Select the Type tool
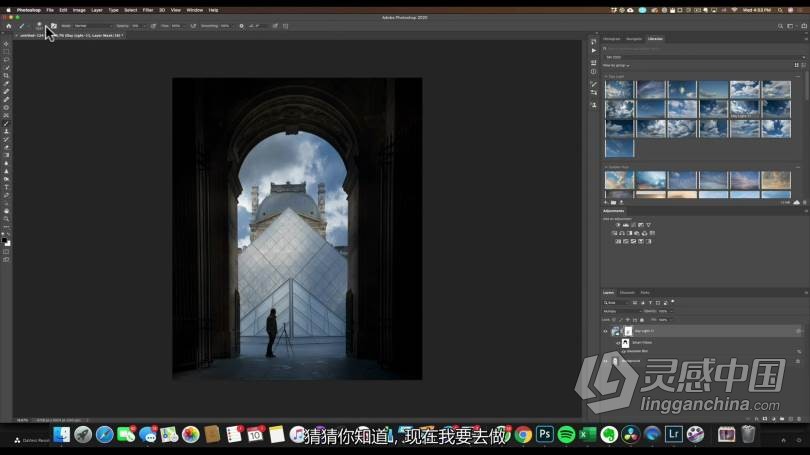The width and height of the screenshot is (810, 455). (x=6, y=187)
